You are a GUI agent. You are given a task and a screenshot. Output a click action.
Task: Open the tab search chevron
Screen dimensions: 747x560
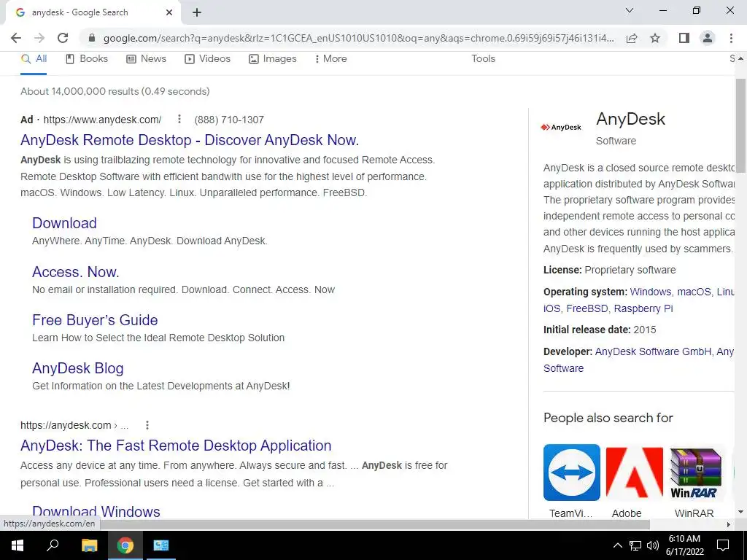tap(630, 10)
